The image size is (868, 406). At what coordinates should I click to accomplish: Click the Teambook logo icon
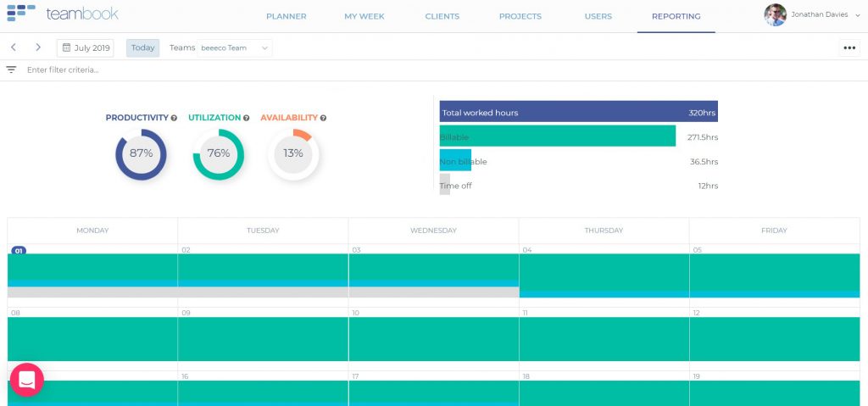coord(21,13)
